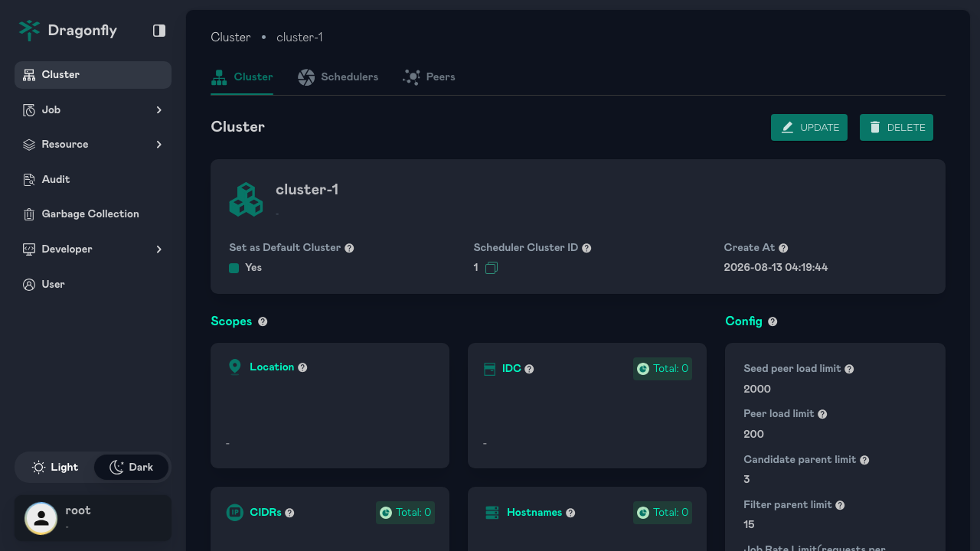Click the Peer load limit value 200
The image size is (980, 551).
(x=754, y=434)
